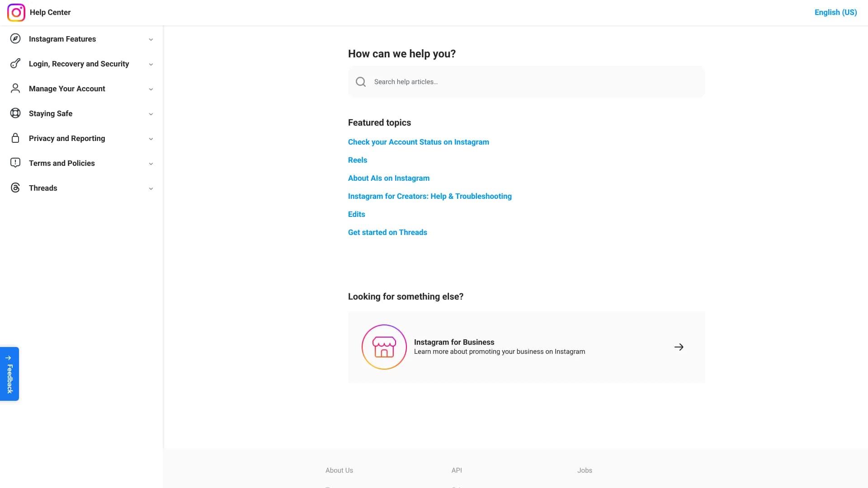Click the storefront icon for Instagram for Business

pyautogui.click(x=384, y=347)
